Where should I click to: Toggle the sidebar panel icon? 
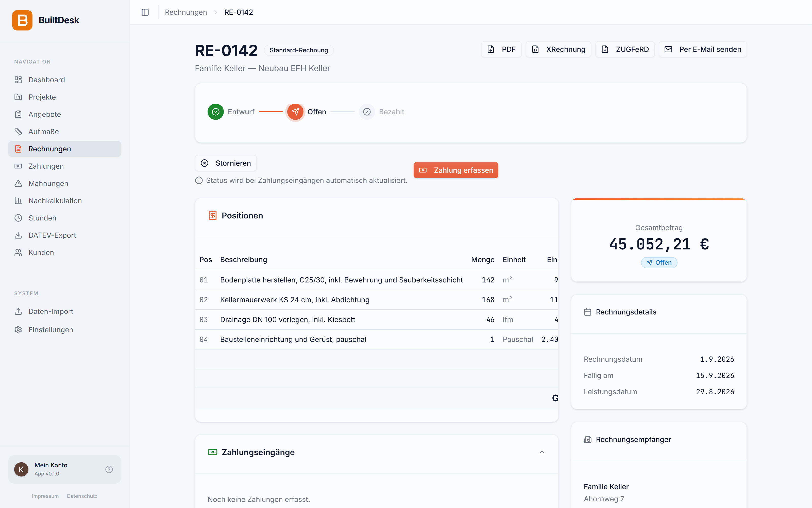145,12
